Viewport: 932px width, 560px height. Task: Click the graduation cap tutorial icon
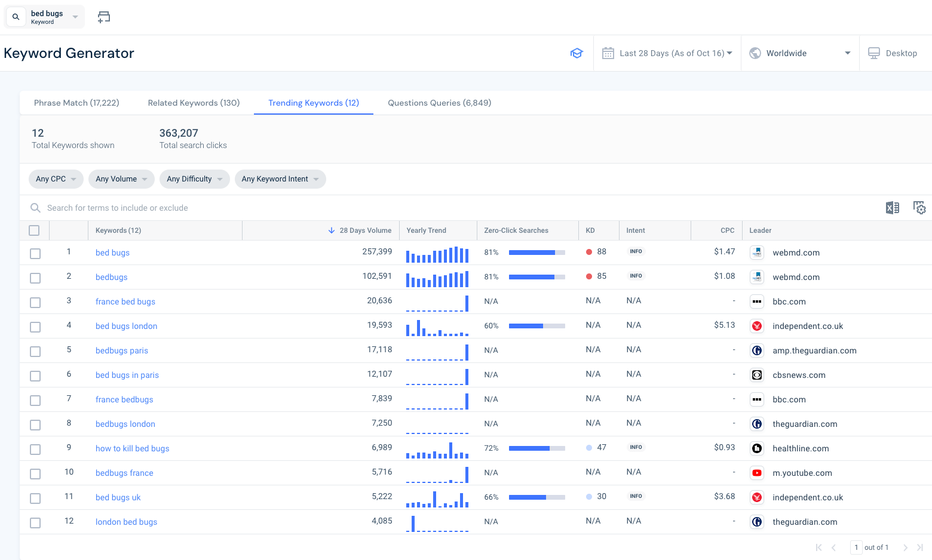[577, 53]
